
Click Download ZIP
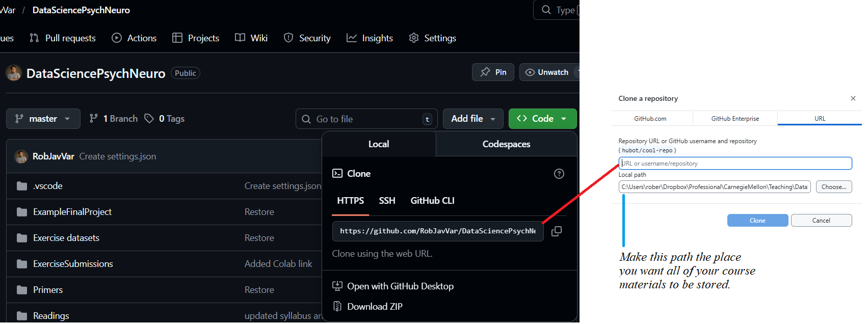pos(367,307)
